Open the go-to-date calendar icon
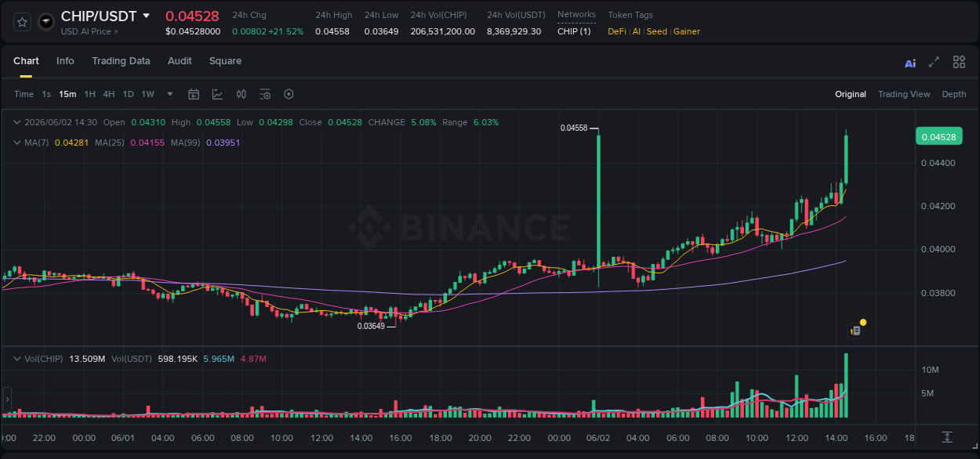The height and width of the screenshot is (459, 980). (x=194, y=94)
